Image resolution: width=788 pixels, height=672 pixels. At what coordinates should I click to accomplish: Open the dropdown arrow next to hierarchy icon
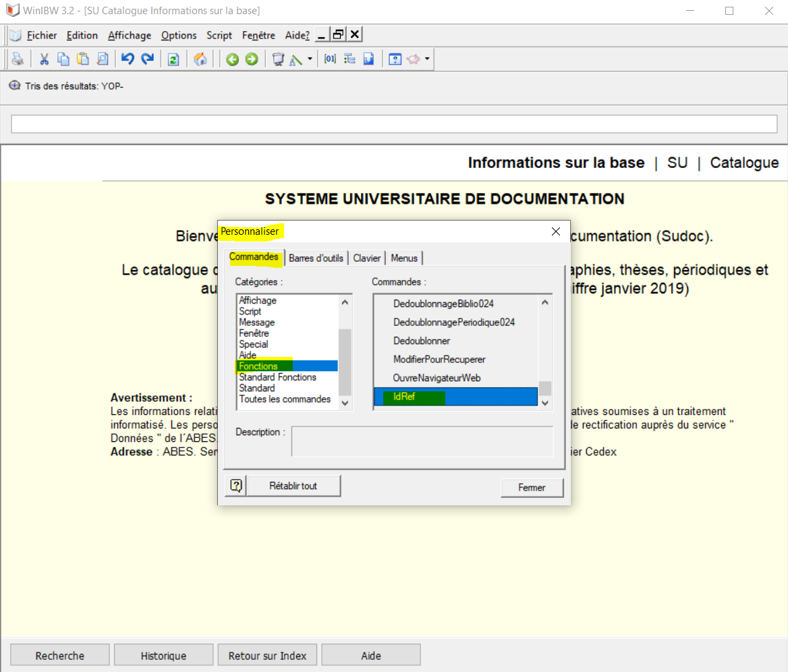(310, 59)
